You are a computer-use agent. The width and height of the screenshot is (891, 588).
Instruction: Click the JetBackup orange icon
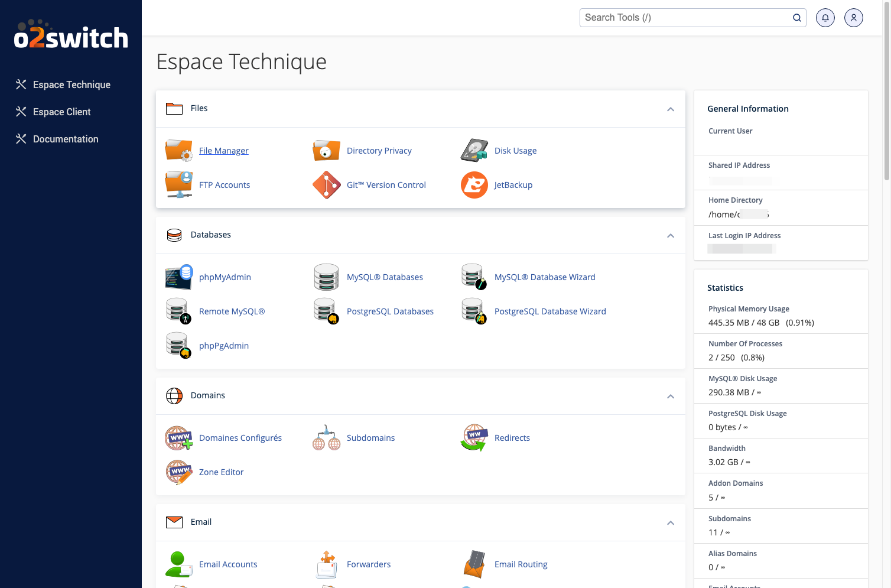474,185
